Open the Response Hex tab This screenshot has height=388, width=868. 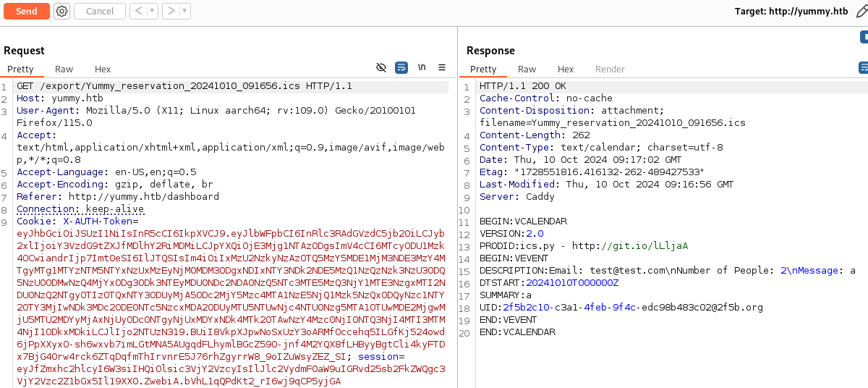coord(566,69)
